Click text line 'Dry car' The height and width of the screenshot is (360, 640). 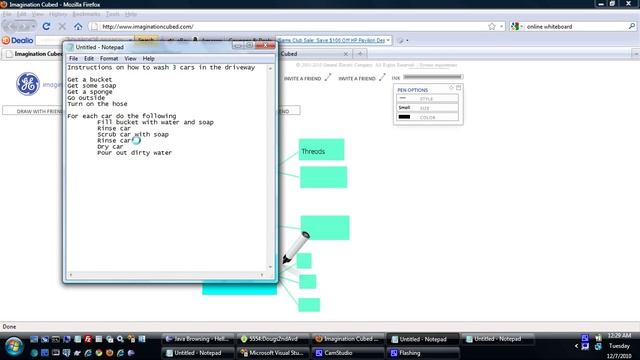coord(110,147)
